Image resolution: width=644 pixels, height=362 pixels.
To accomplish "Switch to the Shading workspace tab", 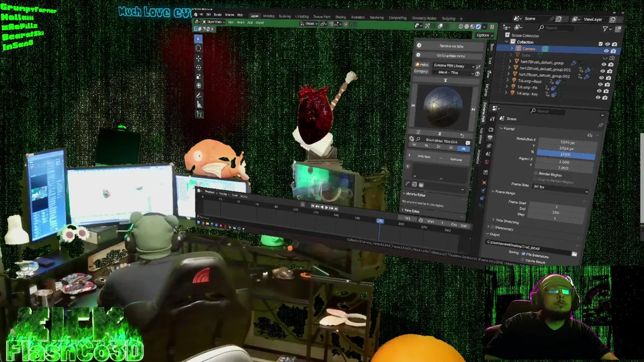I will 341,17.
